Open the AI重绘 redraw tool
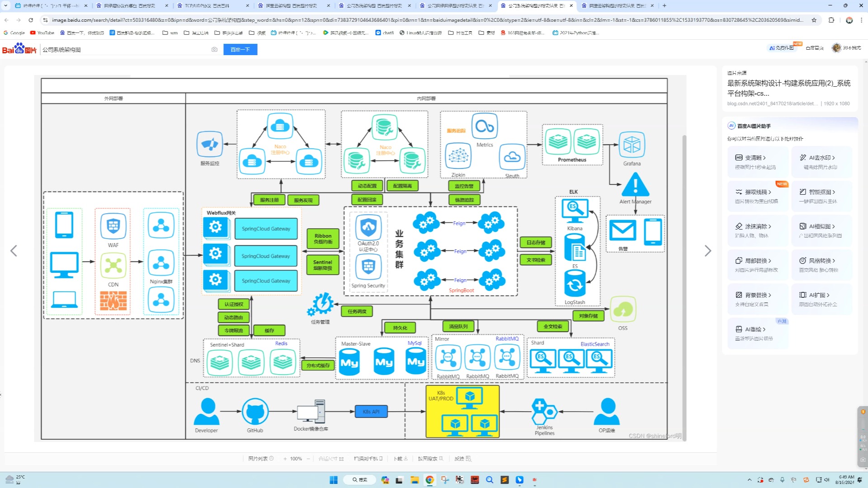The image size is (868, 488). [x=758, y=333]
